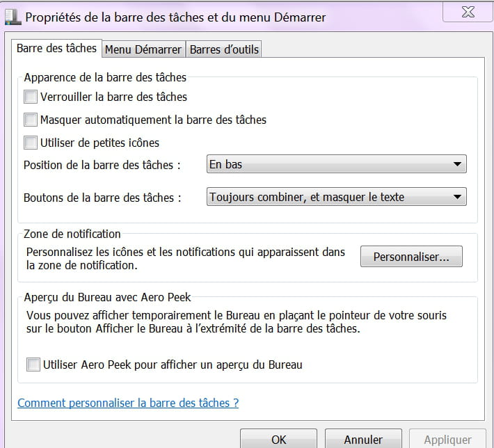The image size is (494, 448).
Task: Enable Utiliser Aero Peek checkbox
Action: (33, 365)
